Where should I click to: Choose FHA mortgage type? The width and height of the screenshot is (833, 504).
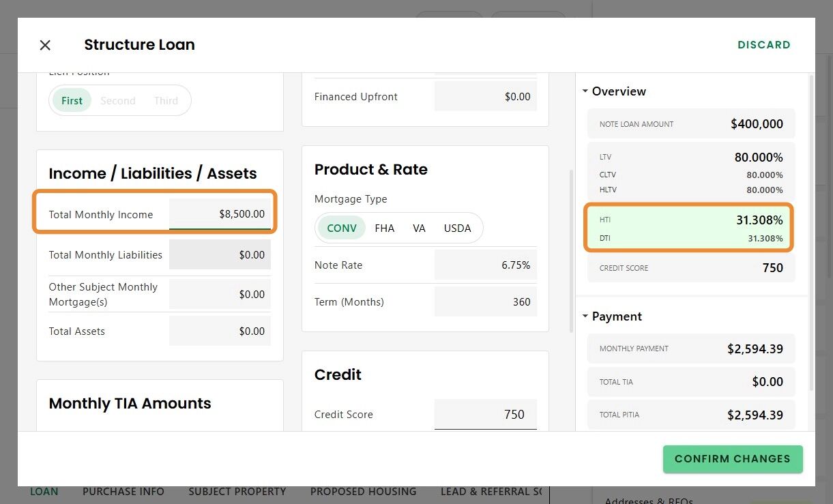pos(385,228)
